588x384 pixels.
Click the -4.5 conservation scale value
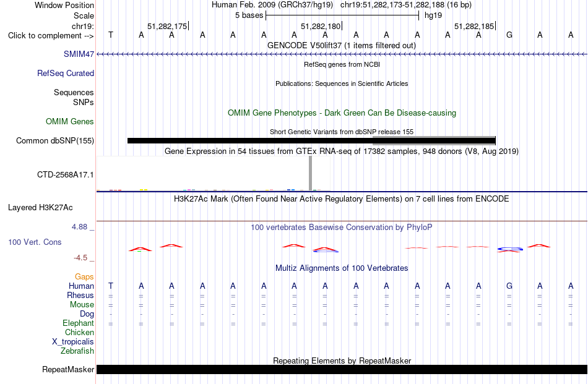pos(80,257)
